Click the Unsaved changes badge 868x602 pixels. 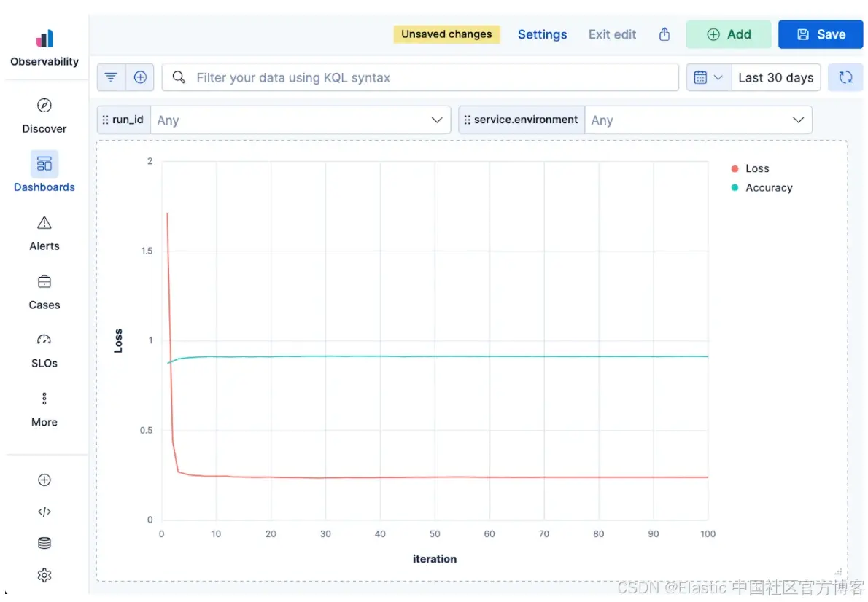pyautogui.click(x=446, y=34)
